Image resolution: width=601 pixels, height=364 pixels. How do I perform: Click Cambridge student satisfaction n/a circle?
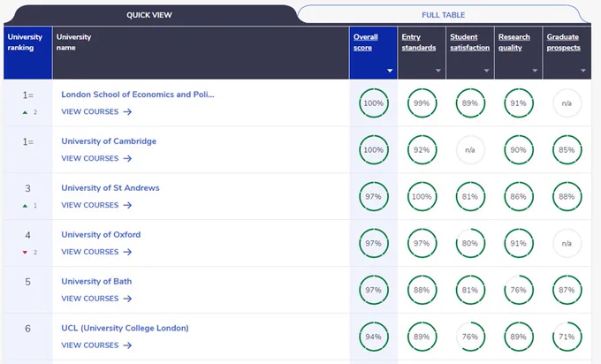tap(470, 150)
